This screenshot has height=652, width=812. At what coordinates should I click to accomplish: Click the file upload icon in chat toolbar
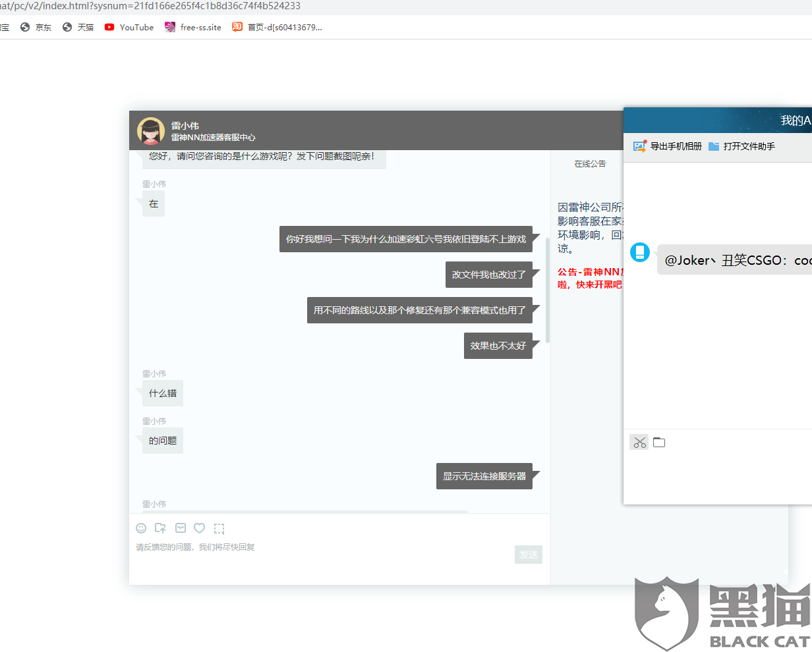[x=160, y=528]
